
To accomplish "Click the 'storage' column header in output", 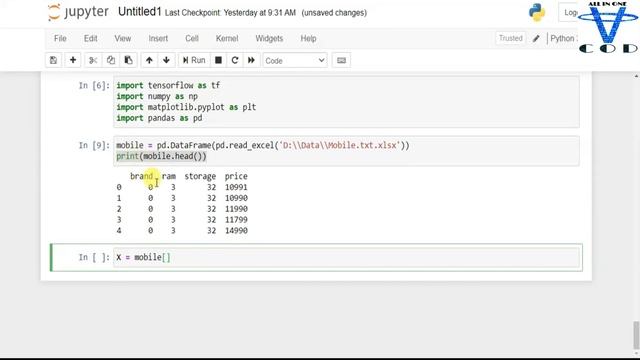I will pyautogui.click(x=200, y=176).
